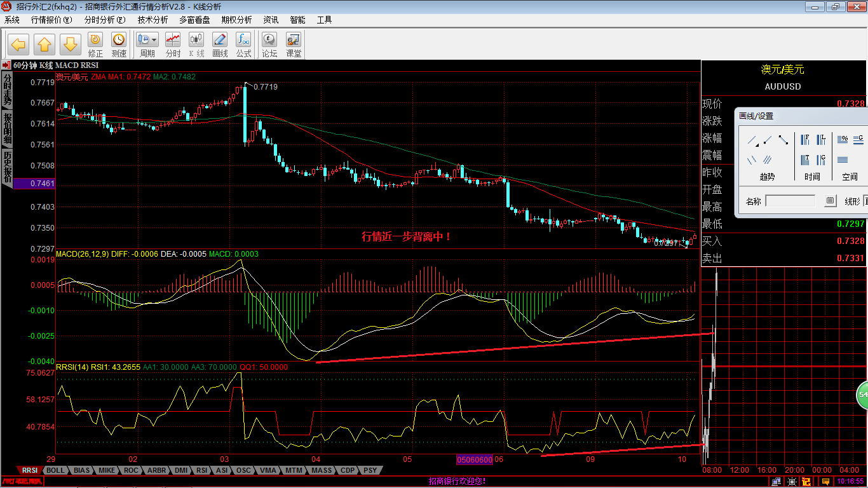Image resolution: width=868 pixels, height=488 pixels.
Task: Switch to the VMA indicator tab
Action: [268, 471]
